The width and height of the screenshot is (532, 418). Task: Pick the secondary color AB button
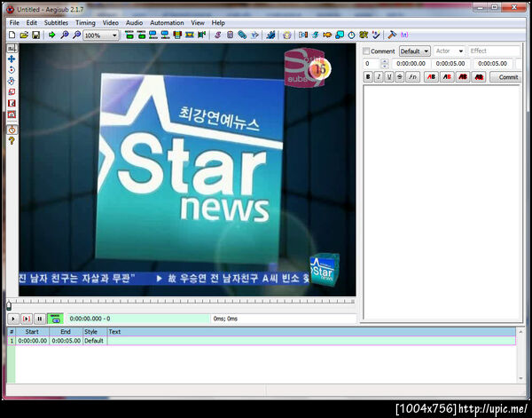pyautogui.click(x=447, y=77)
